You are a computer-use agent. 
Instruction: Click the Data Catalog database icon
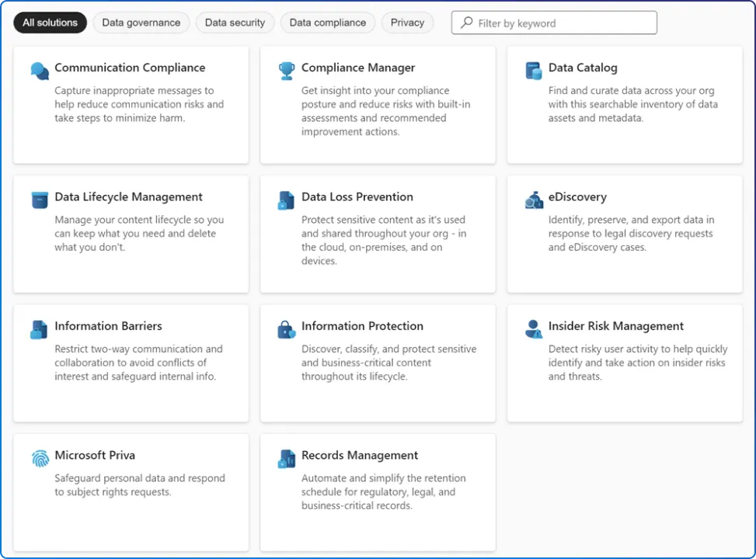coord(533,71)
